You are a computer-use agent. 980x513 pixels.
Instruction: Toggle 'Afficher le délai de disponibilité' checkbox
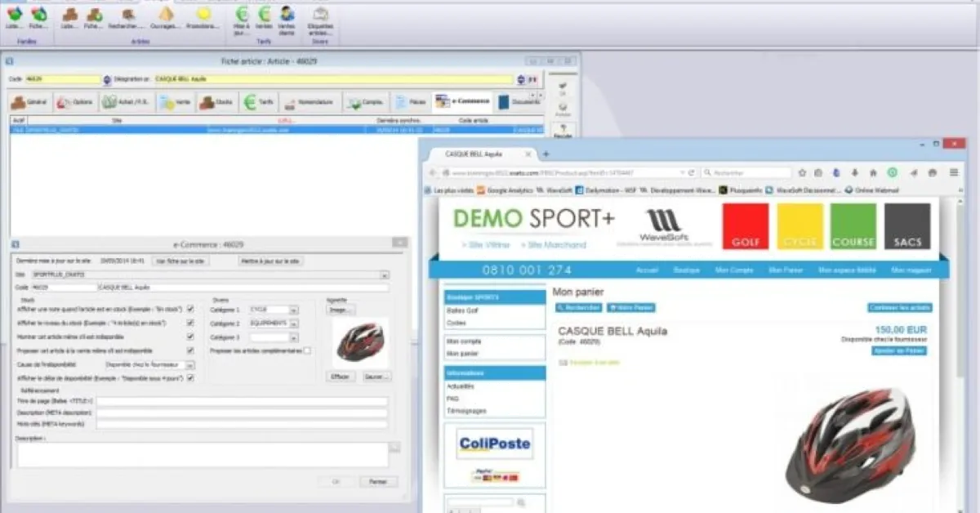[190, 378]
